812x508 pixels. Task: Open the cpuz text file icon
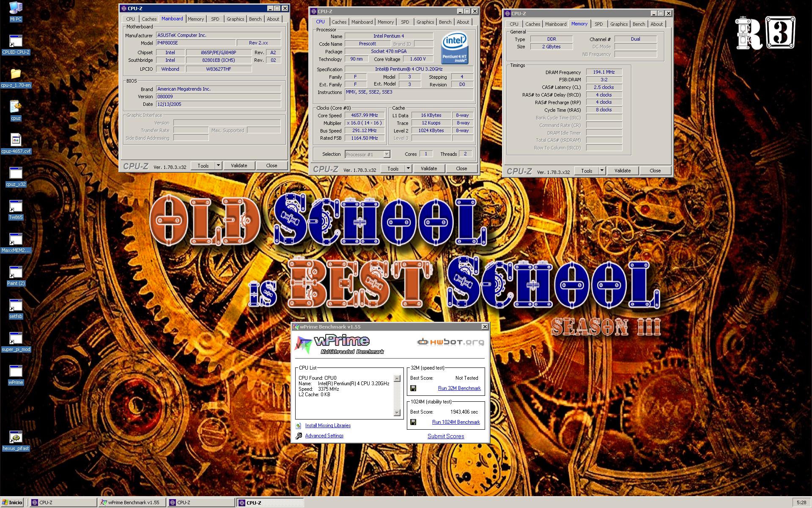point(16,107)
